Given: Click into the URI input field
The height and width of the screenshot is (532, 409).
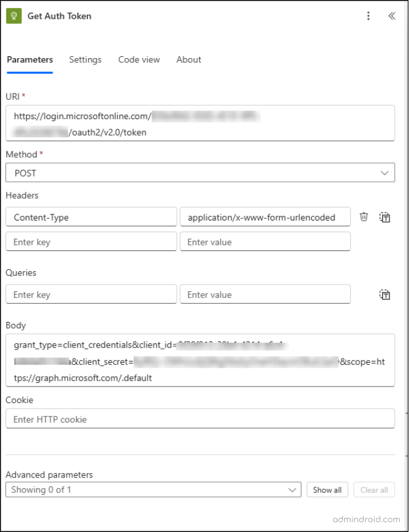Looking at the screenshot, I should (x=200, y=123).
